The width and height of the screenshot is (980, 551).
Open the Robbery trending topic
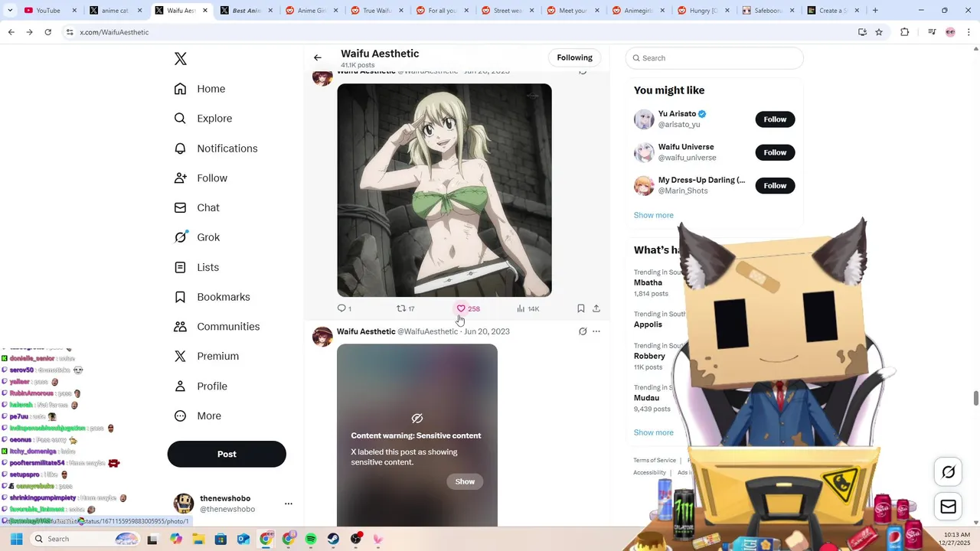(x=649, y=356)
